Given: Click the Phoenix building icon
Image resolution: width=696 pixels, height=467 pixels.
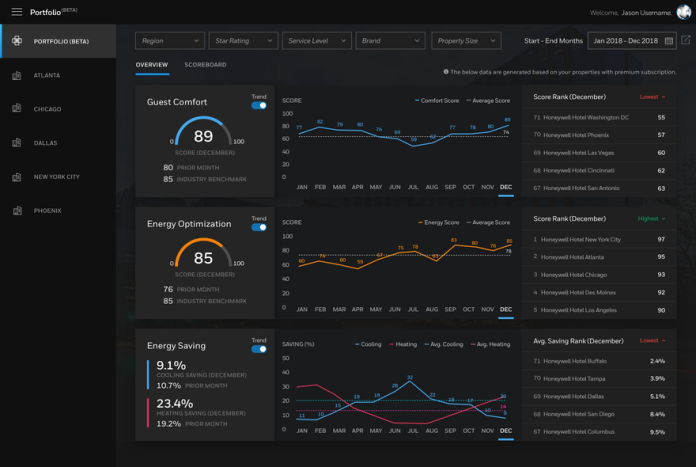Looking at the screenshot, I should [17, 211].
